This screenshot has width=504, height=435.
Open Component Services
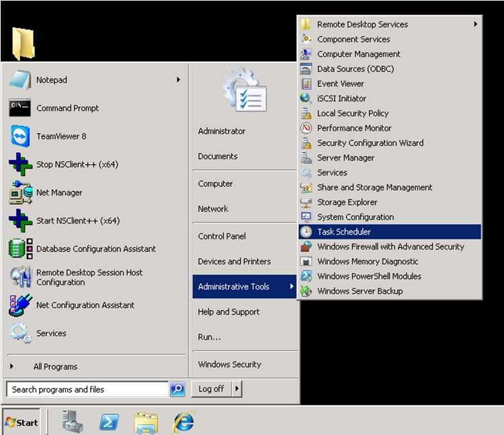390,39
